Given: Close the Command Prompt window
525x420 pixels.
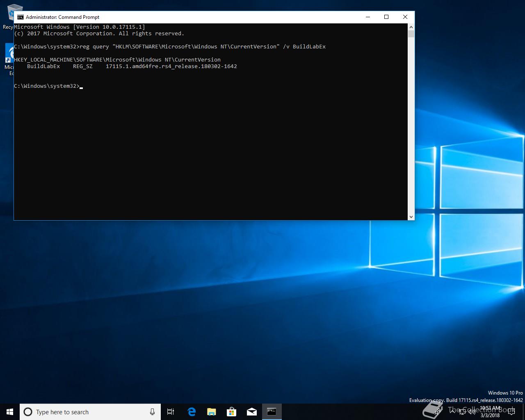Looking at the screenshot, I should 405,17.
